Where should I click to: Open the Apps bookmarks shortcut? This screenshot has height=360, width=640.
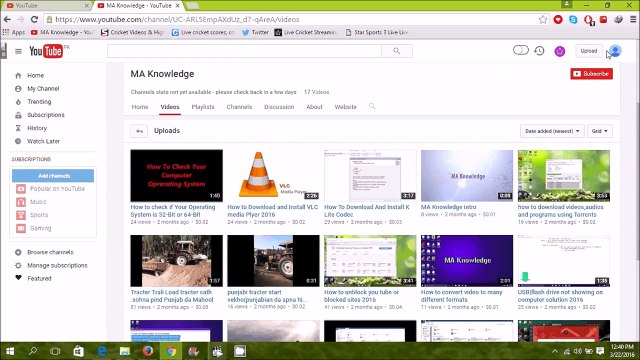coord(14,32)
